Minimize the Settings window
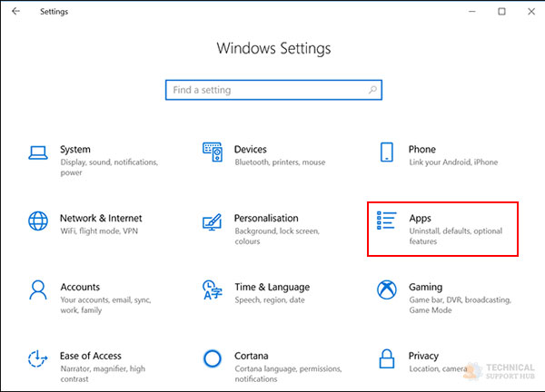 click(x=472, y=12)
